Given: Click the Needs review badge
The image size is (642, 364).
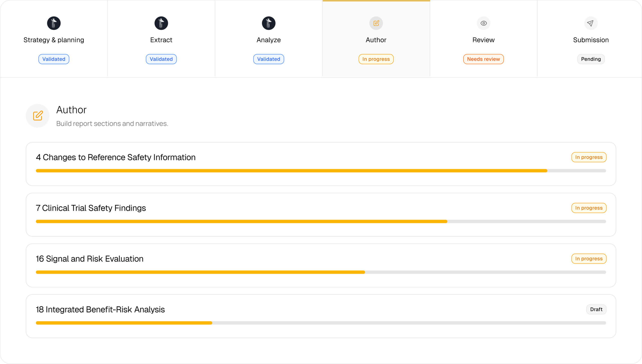Looking at the screenshot, I should (x=484, y=59).
